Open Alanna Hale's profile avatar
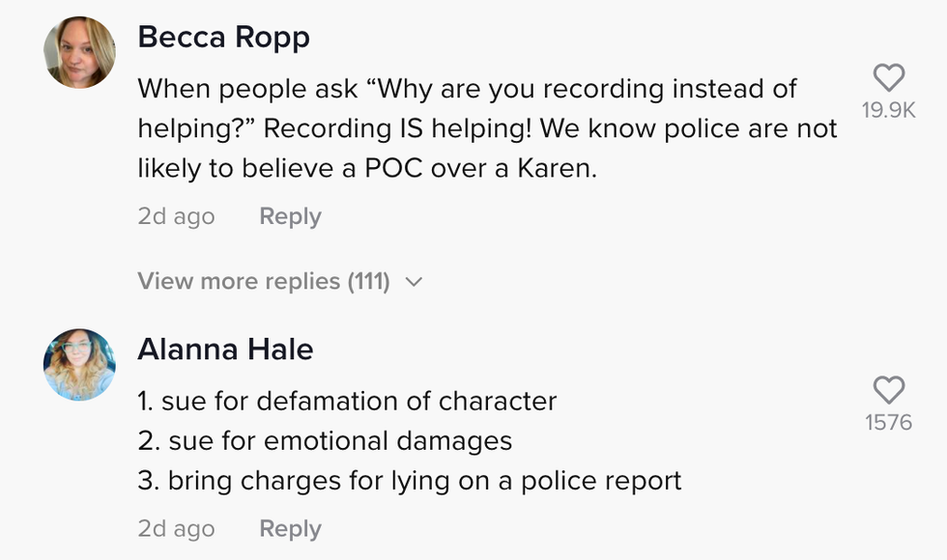947x560 pixels. [79, 364]
